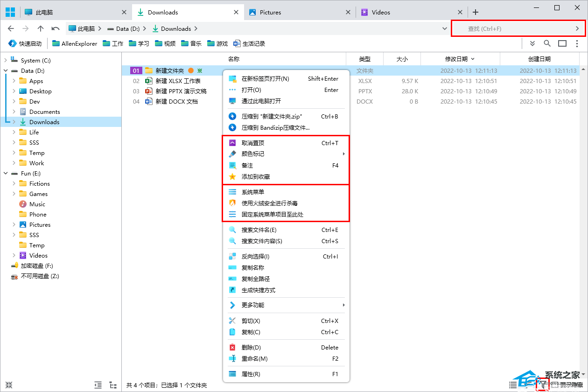This screenshot has width=588, height=392.
Task: Expand the Documents folder arrow
Action: pyautogui.click(x=14, y=112)
